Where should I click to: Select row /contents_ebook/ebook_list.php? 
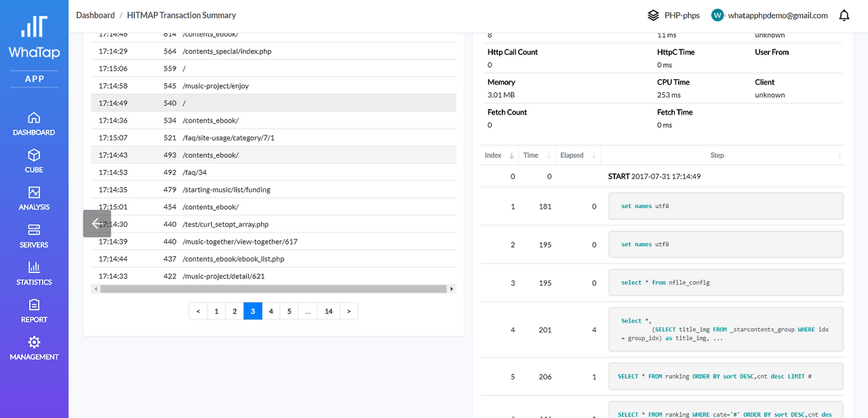pos(273,259)
